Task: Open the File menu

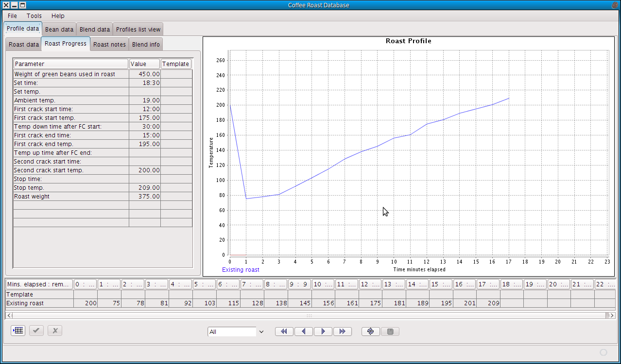Action: tap(12, 16)
